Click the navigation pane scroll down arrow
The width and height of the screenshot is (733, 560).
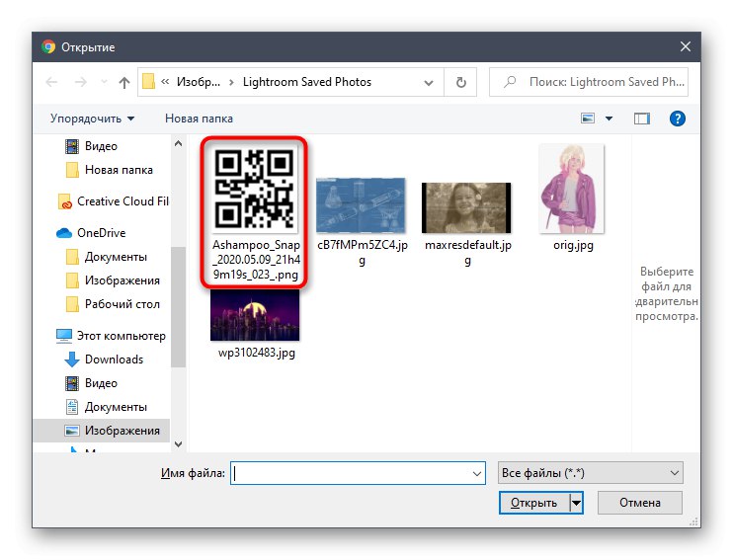pyautogui.click(x=178, y=444)
